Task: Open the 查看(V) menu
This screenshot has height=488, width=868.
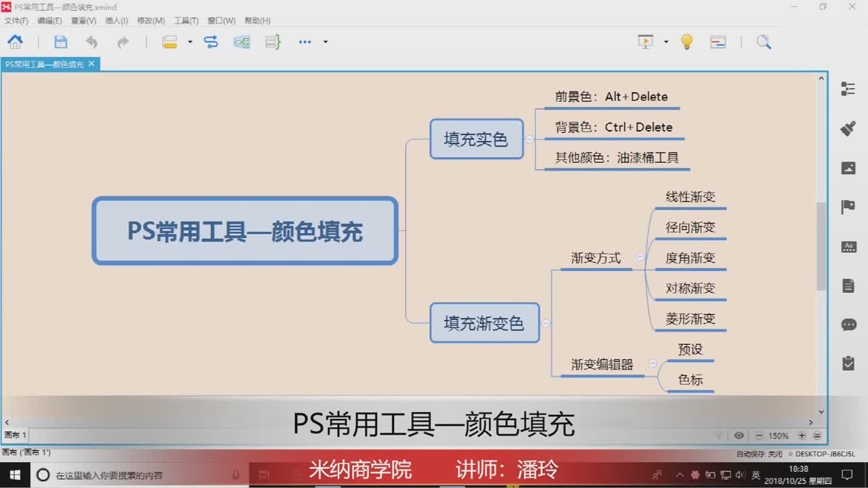Action: [83, 21]
